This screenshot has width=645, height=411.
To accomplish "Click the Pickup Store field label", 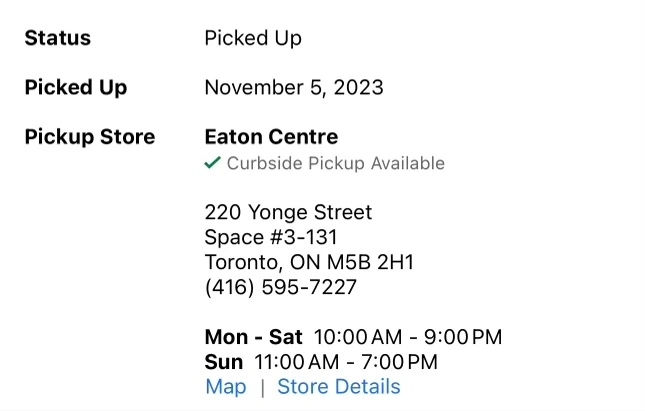I will click(x=89, y=137).
